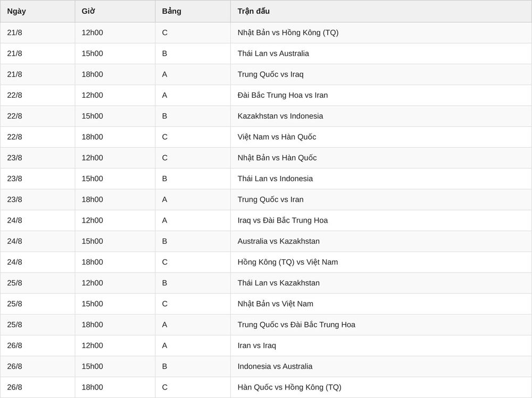Click the Australia vs Kazakhstan match

click(279, 241)
